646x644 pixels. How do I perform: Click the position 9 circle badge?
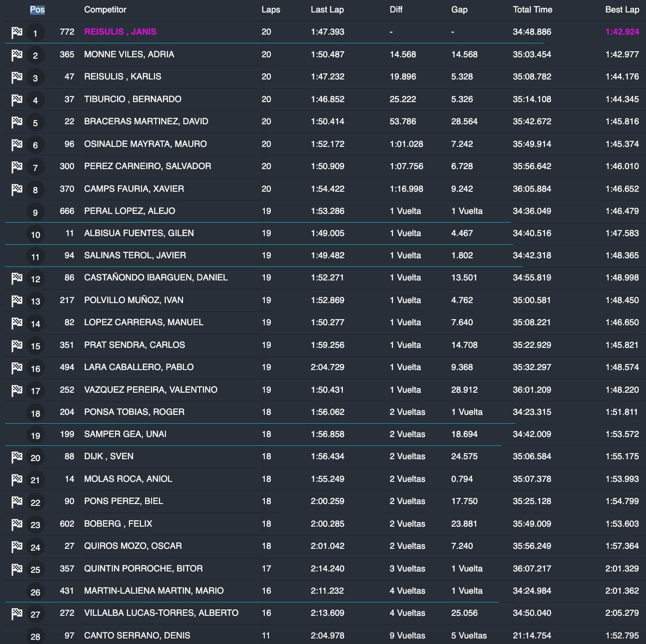coord(35,213)
